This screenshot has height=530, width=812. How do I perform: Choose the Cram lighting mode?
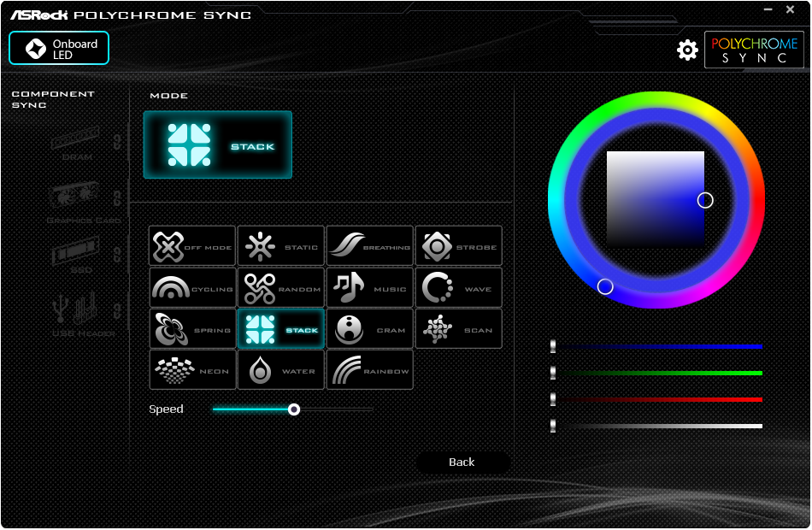370,329
